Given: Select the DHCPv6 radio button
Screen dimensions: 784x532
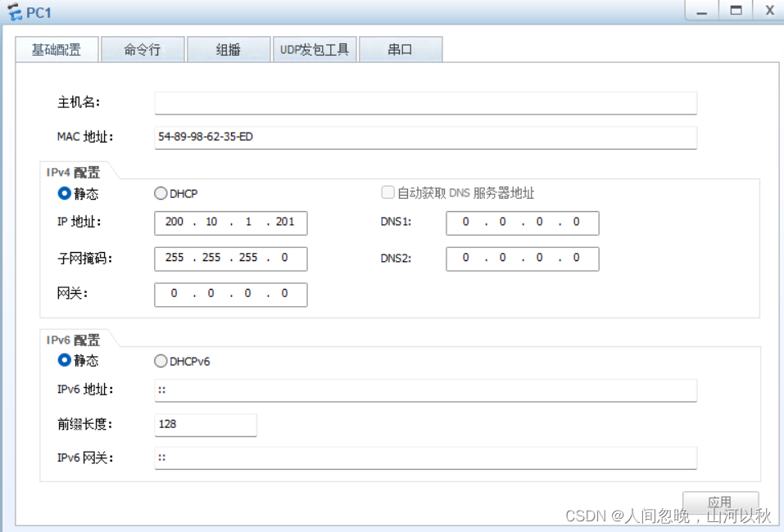Looking at the screenshot, I should pyautogui.click(x=161, y=361).
